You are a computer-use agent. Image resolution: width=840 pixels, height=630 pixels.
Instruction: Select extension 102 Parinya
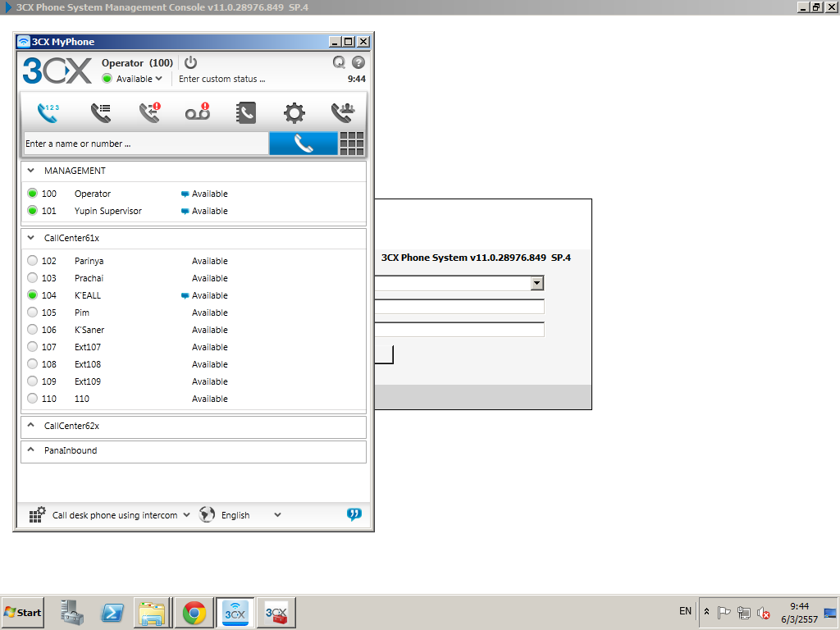[x=194, y=261]
